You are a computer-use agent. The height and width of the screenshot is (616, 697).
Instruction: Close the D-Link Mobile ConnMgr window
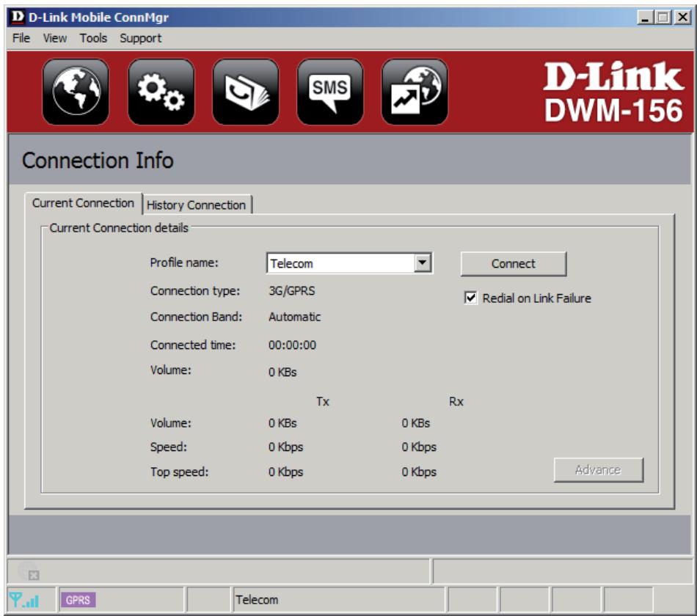pos(682,18)
